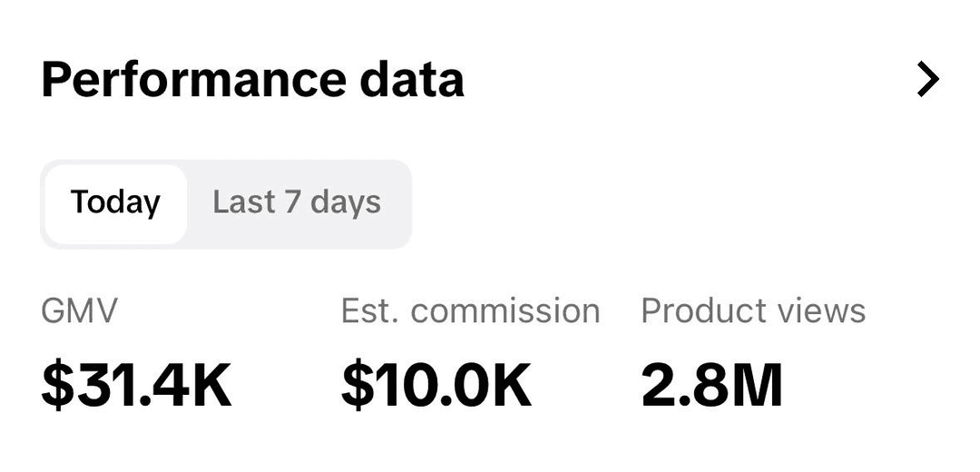Tap the GMV label
The height and width of the screenshot is (472, 980).
click(80, 311)
